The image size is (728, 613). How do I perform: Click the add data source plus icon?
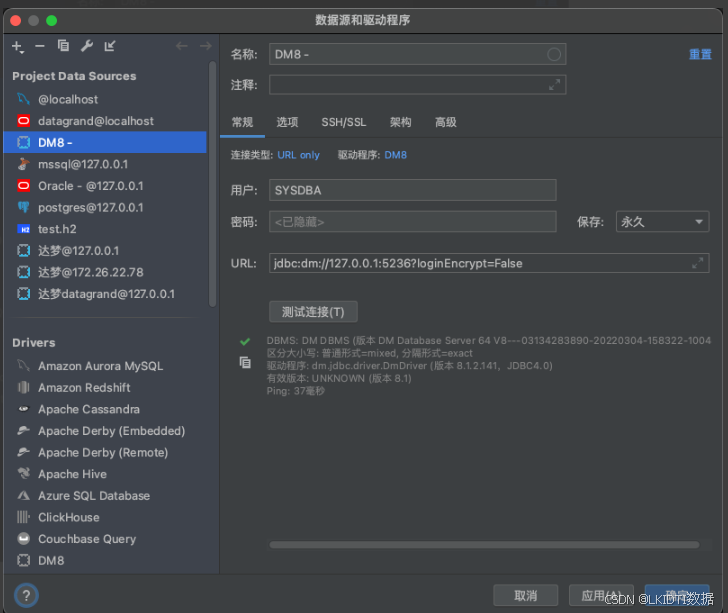pyautogui.click(x=18, y=46)
